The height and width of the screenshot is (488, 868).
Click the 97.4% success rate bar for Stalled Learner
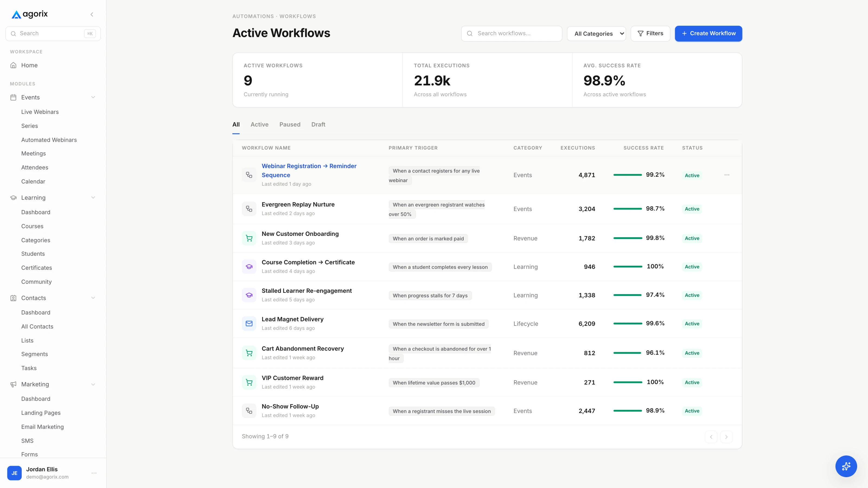point(627,295)
